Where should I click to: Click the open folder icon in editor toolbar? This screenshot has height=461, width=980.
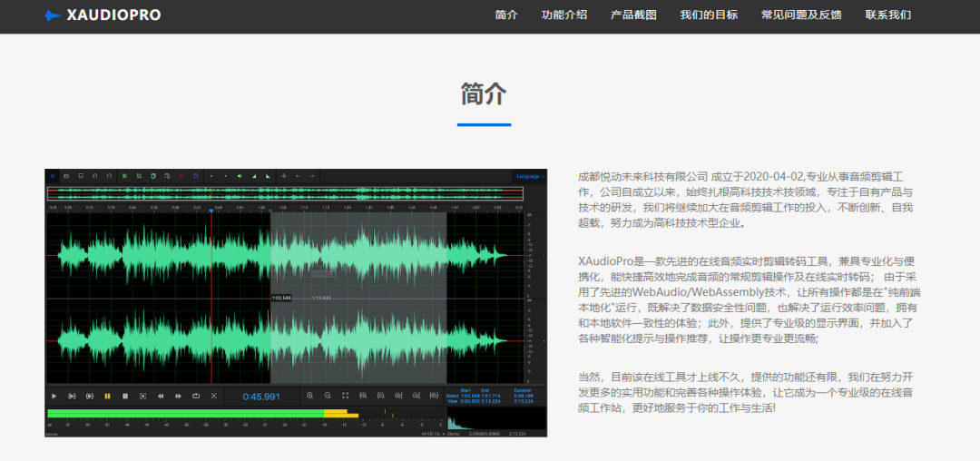pos(66,175)
